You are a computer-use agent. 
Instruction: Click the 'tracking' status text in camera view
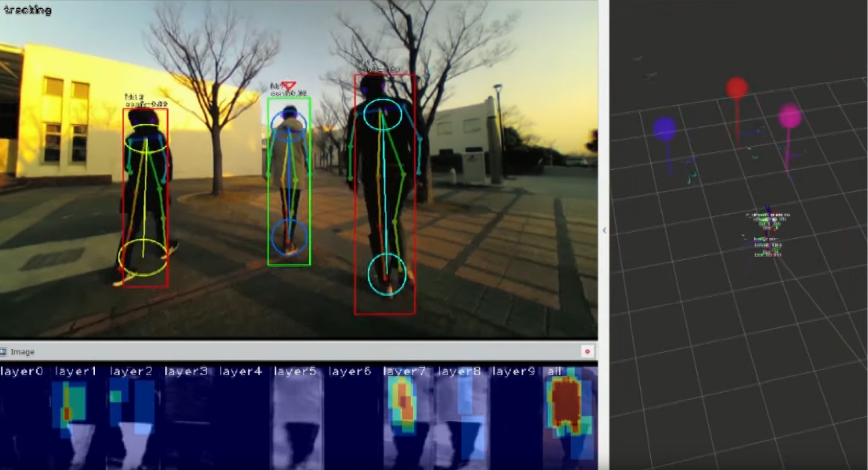click(x=28, y=10)
